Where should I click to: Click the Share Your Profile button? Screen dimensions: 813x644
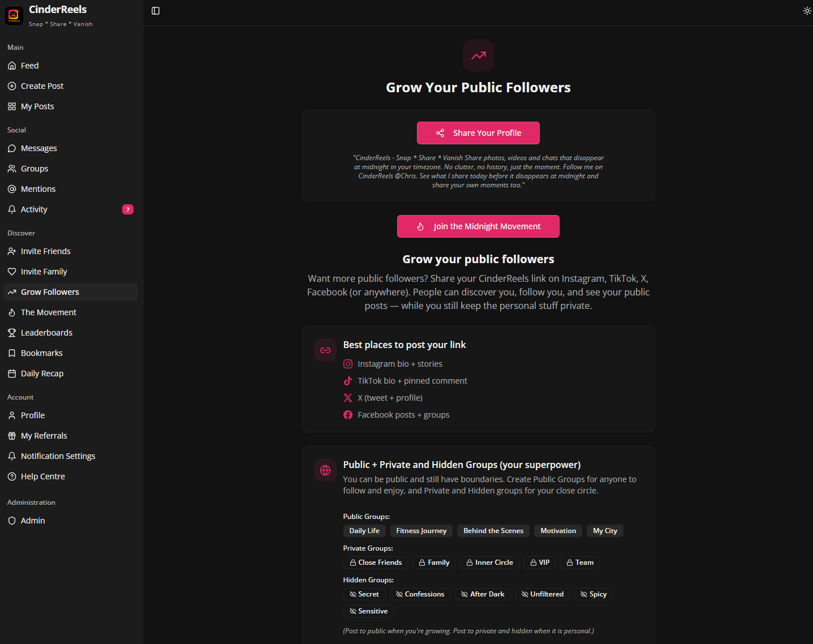[478, 133]
